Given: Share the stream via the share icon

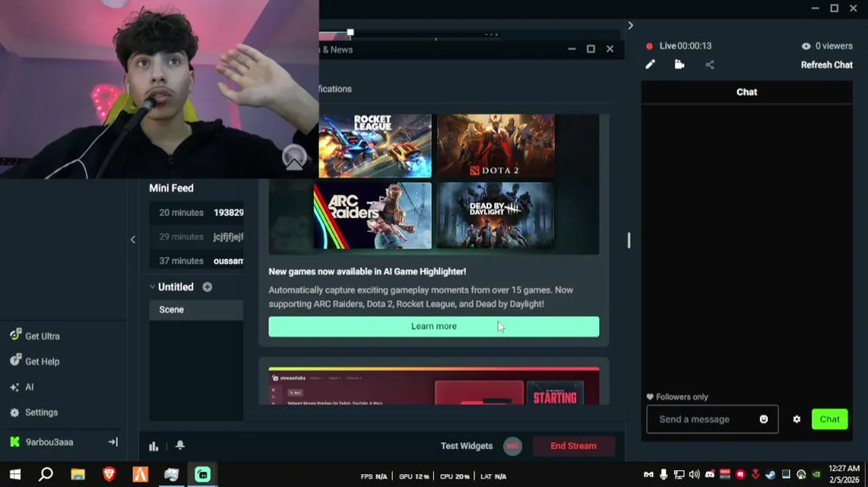Looking at the screenshot, I should [x=710, y=64].
